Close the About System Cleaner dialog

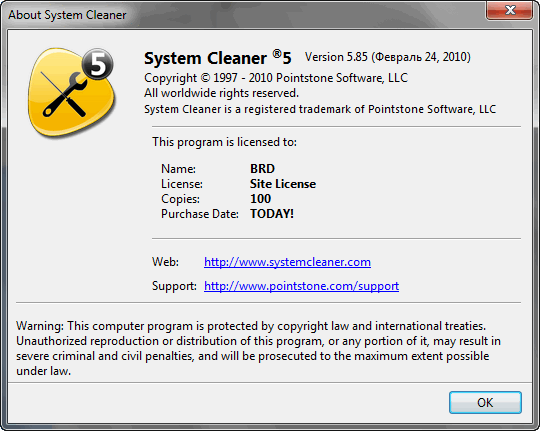[510, 10]
